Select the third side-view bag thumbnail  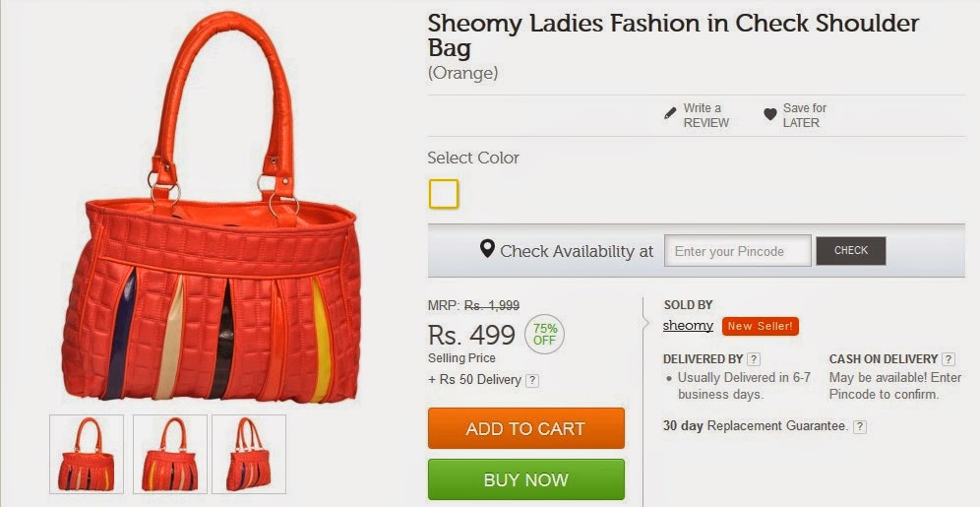click(x=249, y=454)
